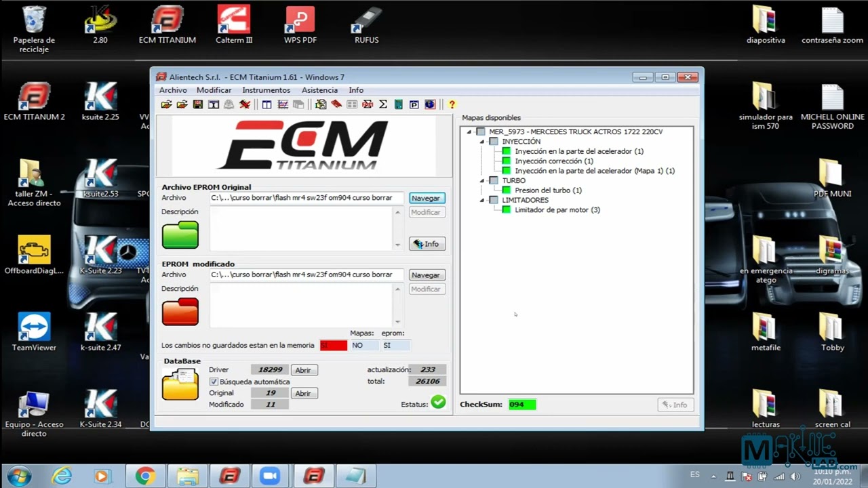Toggle green box of Presion del turbo (1)

tap(506, 190)
